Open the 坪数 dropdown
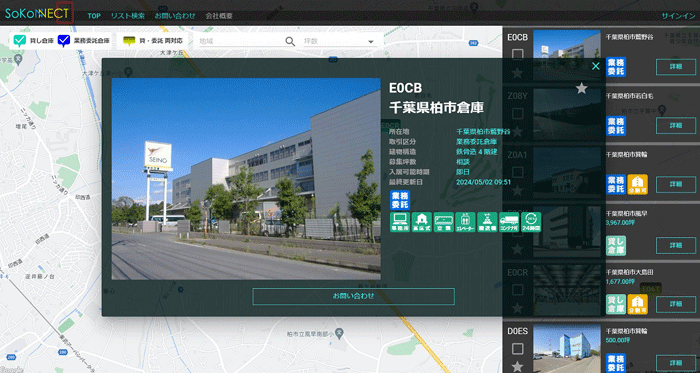This screenshot has width=700, height=373. (339, 41)
